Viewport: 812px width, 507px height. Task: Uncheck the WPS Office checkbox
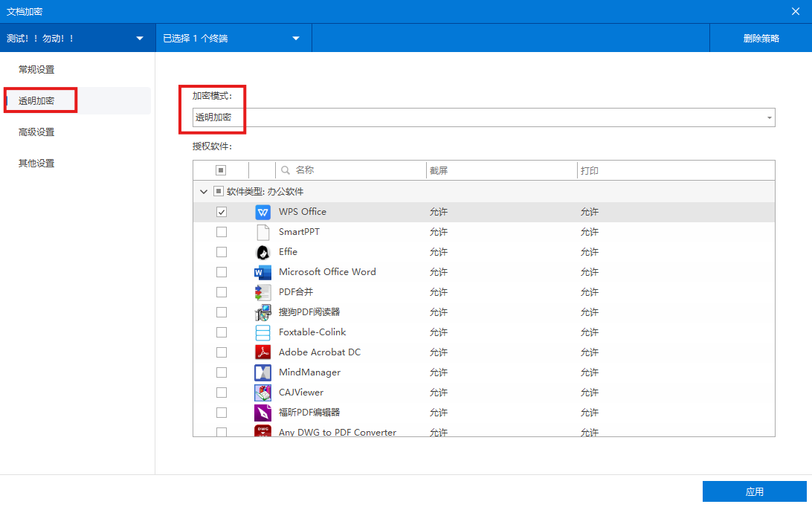(x=222, y=212)
